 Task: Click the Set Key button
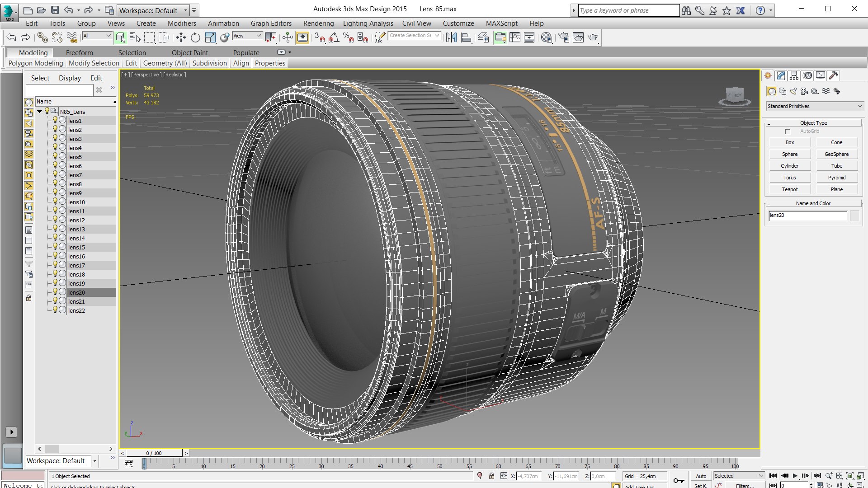coord(701,486)
